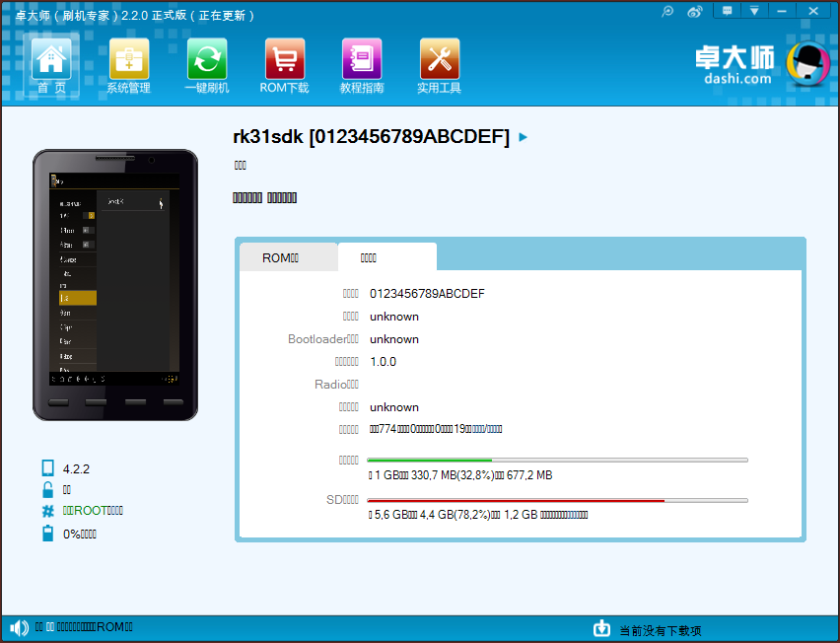Close the 卓大师 window
840x643 pixels.
(x=813, y=11)
